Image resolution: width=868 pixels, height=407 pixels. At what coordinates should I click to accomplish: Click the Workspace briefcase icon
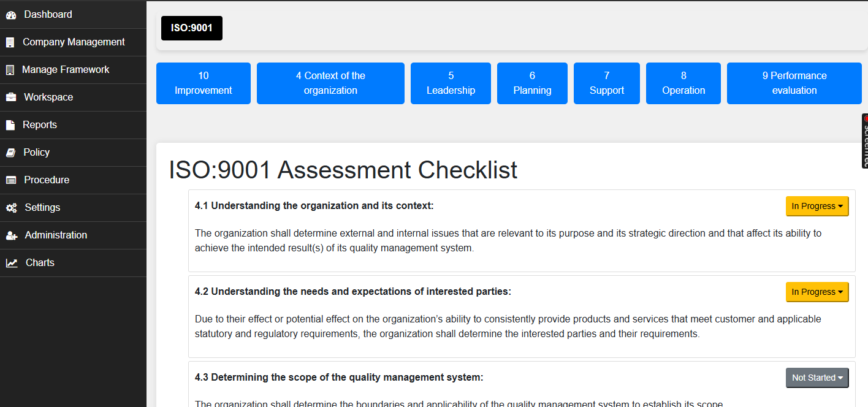[x=10, y=97]
